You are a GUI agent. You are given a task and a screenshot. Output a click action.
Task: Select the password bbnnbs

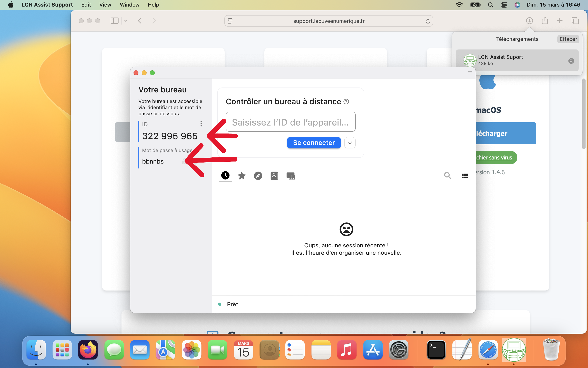tap(153, 161)
